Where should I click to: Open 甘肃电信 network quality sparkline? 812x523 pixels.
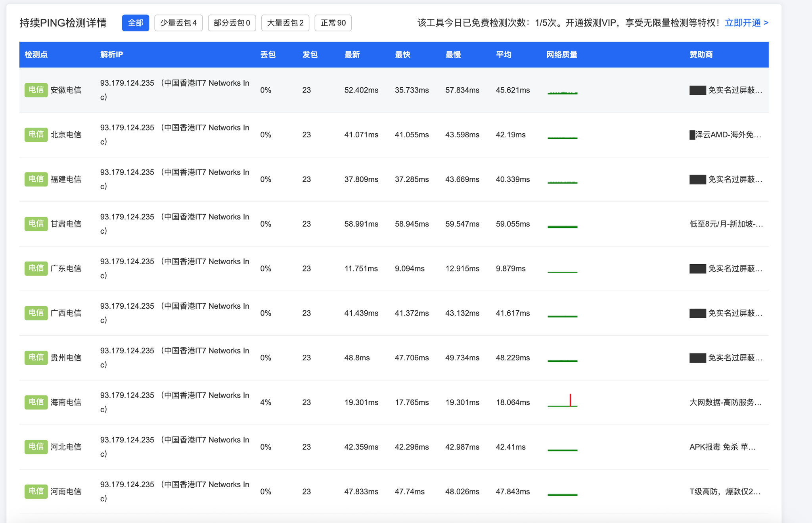tap(562, 227)
